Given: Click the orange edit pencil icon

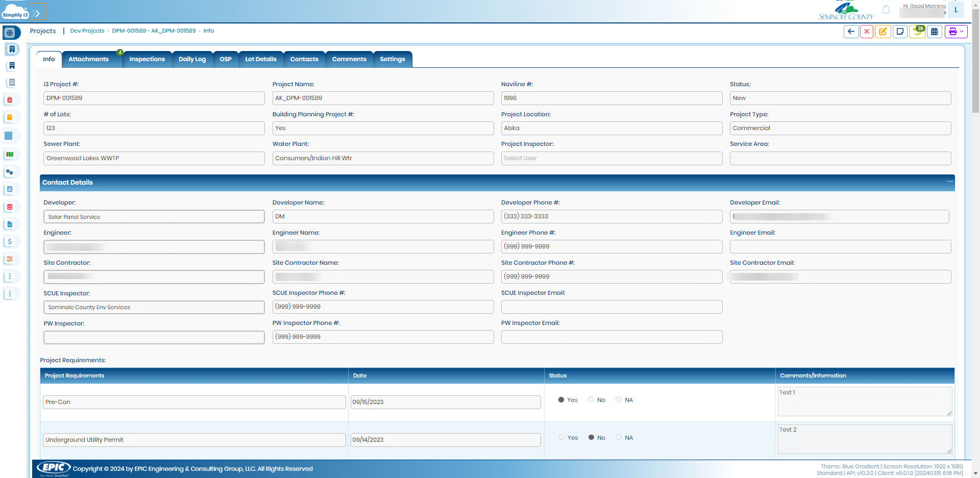Looking at the screenshot, I should [883, 32].
